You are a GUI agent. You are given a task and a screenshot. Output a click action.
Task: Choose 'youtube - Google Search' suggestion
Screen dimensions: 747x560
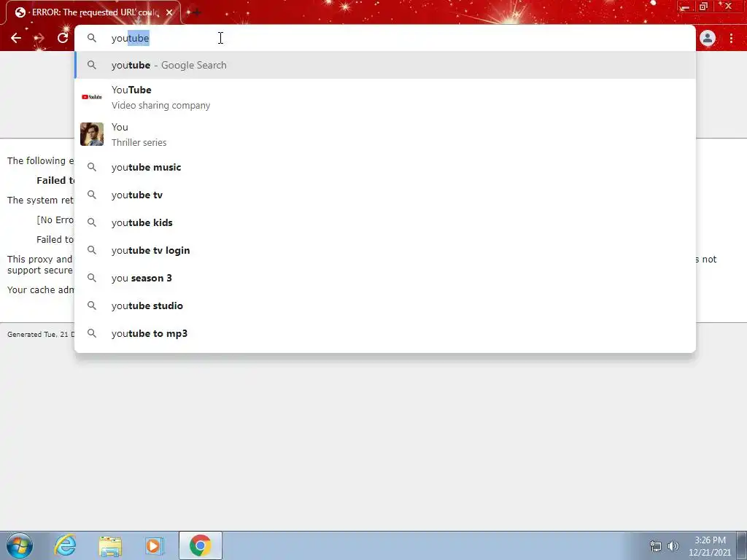coord(385,65)
